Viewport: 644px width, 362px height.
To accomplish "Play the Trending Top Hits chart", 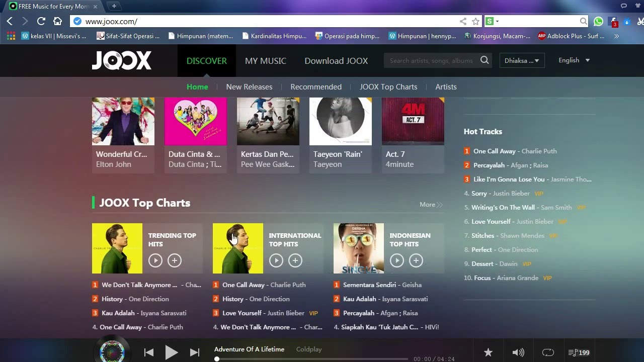I will (x=155, y=260).
